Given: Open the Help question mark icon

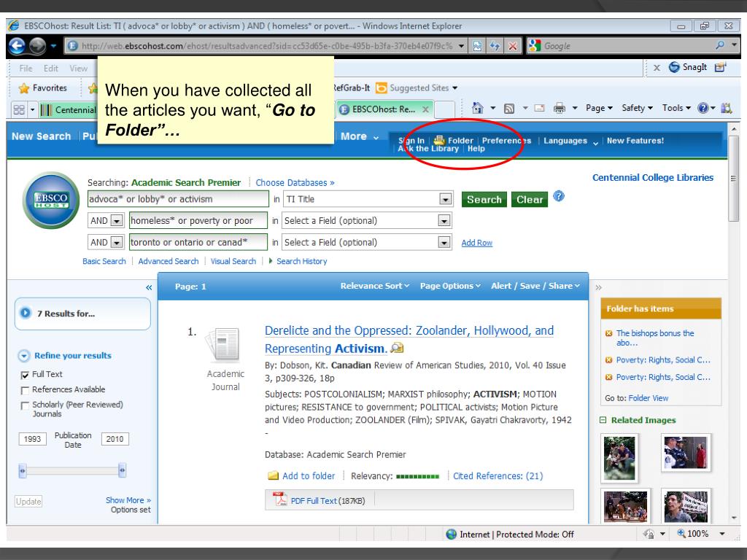Looking at the screenshot, I should pos(703,108).
